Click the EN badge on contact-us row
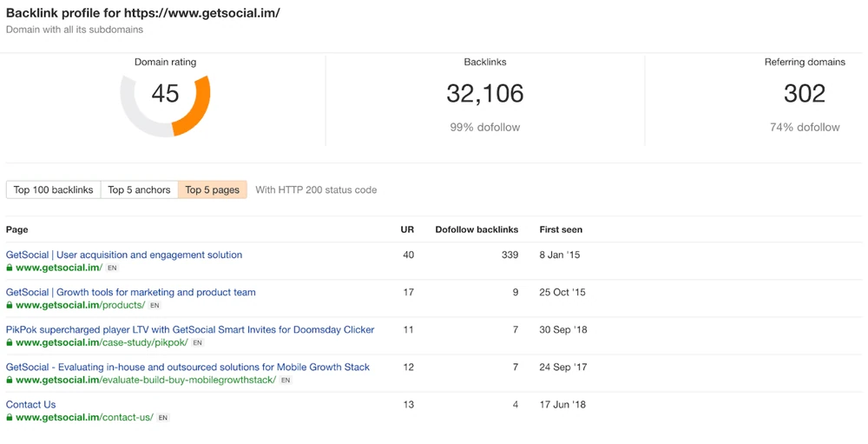The width and height of the screenshot is (868, 444). coord(163,418)
